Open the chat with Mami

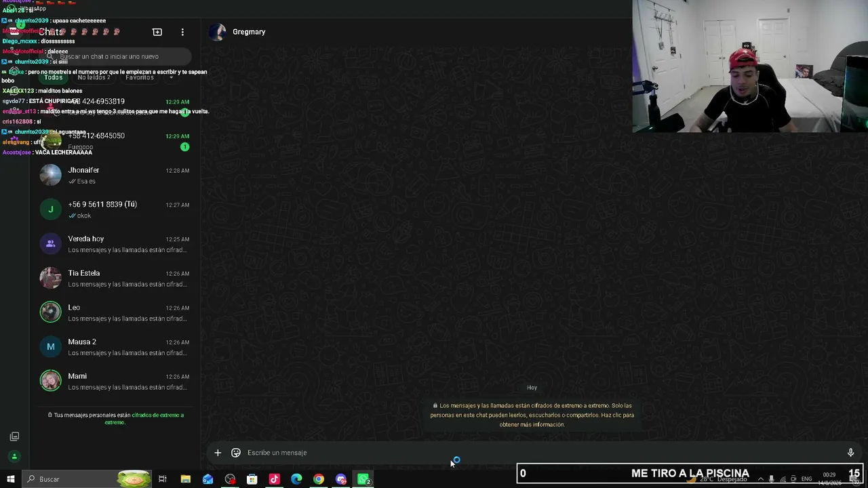pyautogui.click(x=115, y=381)
